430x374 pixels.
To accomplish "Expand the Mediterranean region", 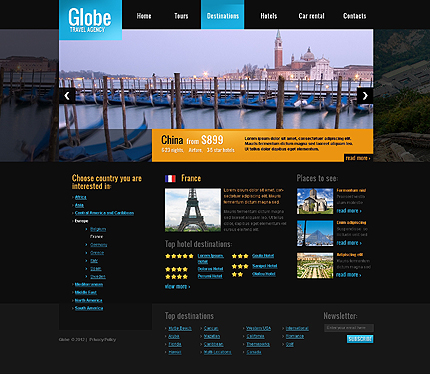I will pos(89,285).
